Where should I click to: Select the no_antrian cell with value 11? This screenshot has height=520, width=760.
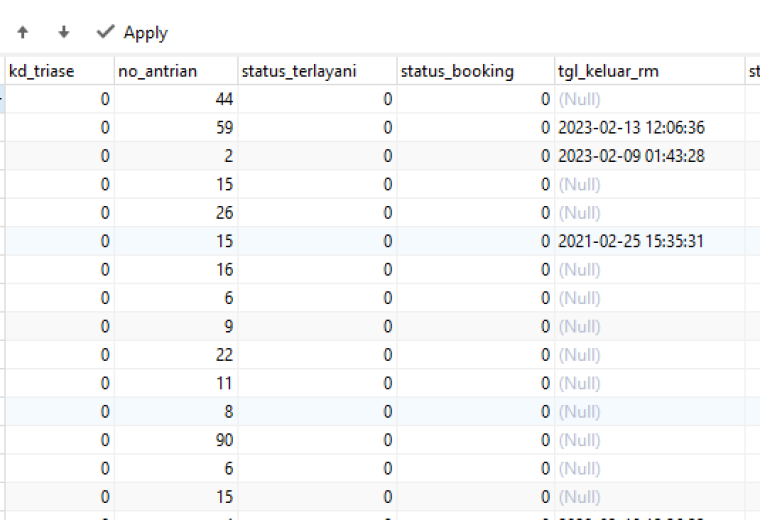click(176, 383)
